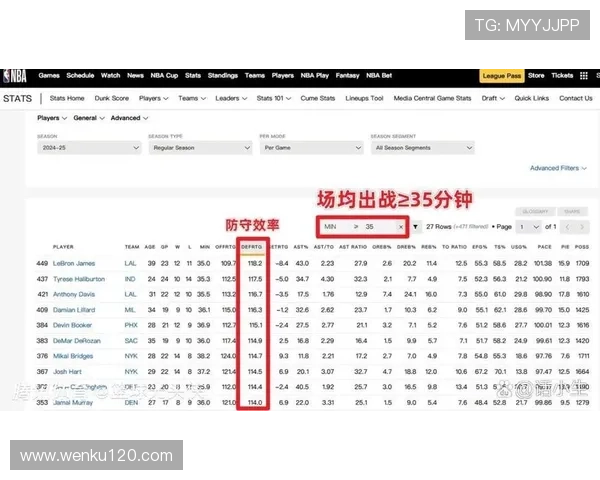Image resolution: width=600 pixels, height=480 pixels.
Task: Expand Advanced Filters
Action: 558,168
